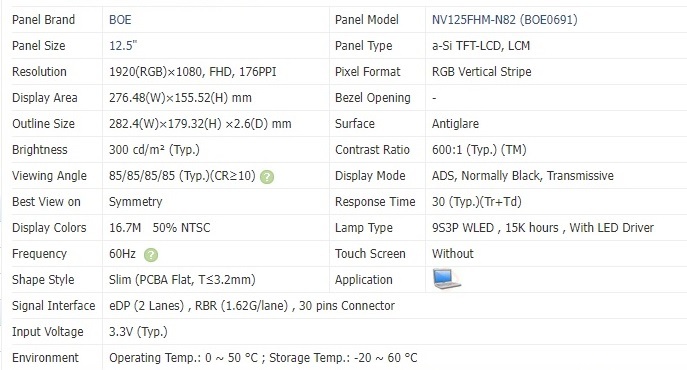687x370 pixels.
Task: Click the Antiglare surface value
Action: click(x=455, y=124)
